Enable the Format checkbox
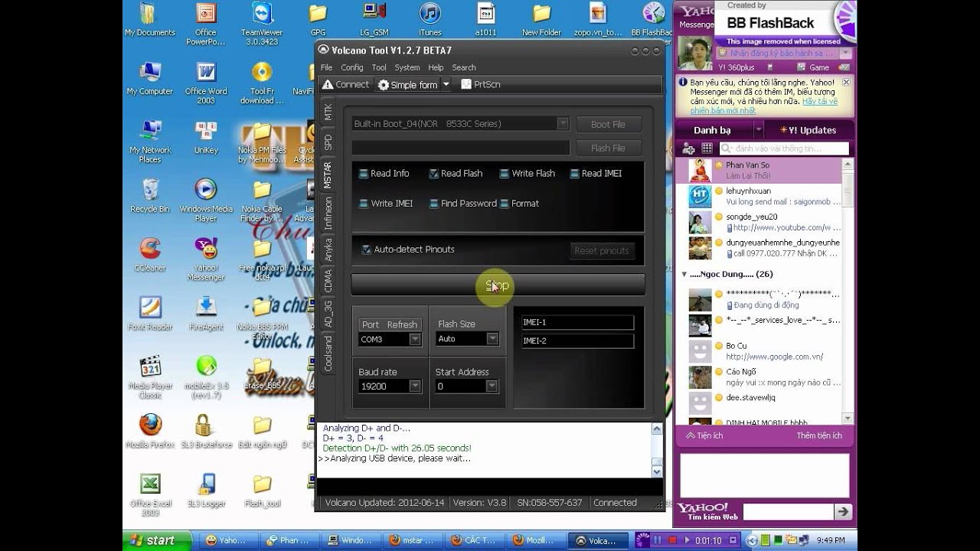This screenshot has width=980, height=551. [x=505, y=204]
